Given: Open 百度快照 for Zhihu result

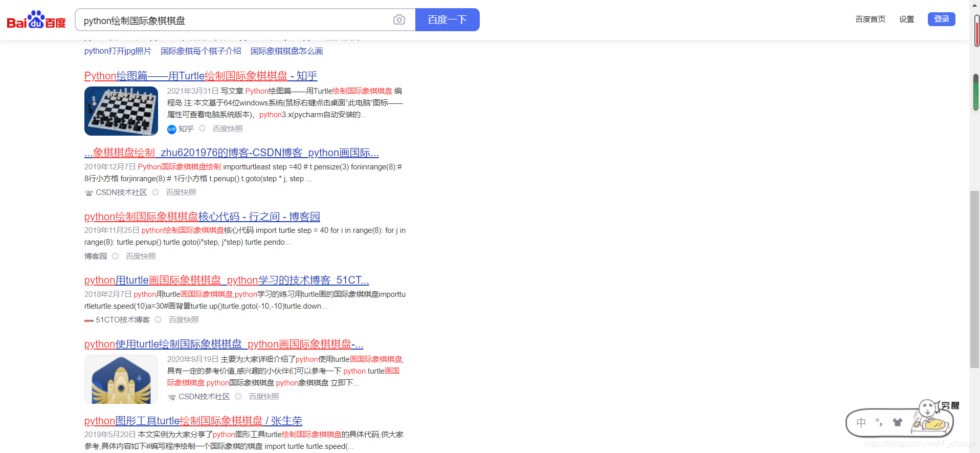Looking at the screenshot, I should click(228, 129).
